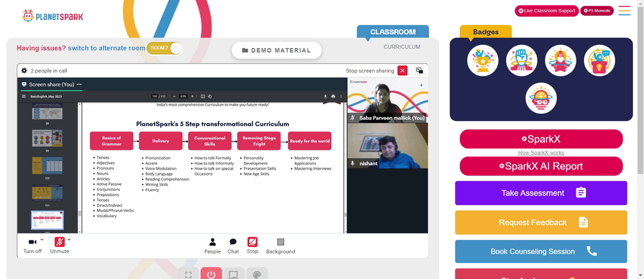Toggle PDF sidebar hamburger menu
Viewport: 644px width, 279px height.
click(23, 96)
